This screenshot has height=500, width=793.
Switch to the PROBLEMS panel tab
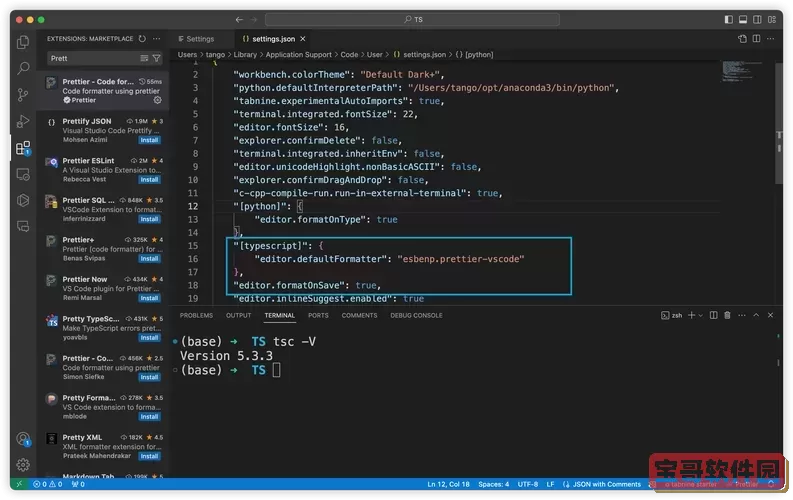196,315
